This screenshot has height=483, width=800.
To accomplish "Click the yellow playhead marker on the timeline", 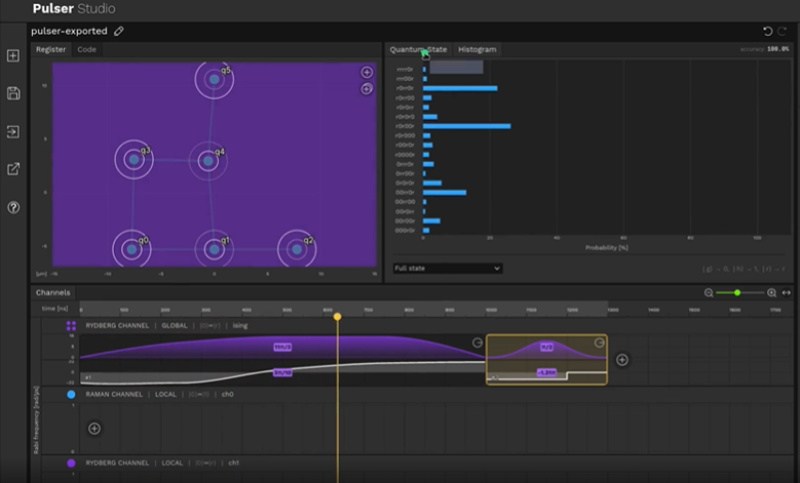I will click(x=337, y=317).
